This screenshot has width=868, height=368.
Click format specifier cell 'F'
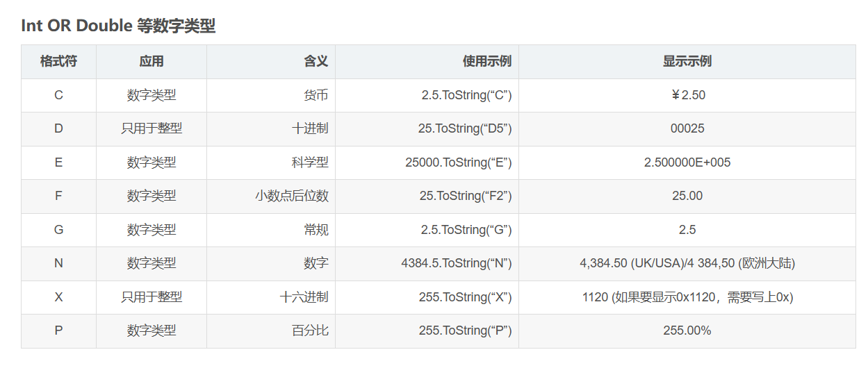click(x=58, y=196)
